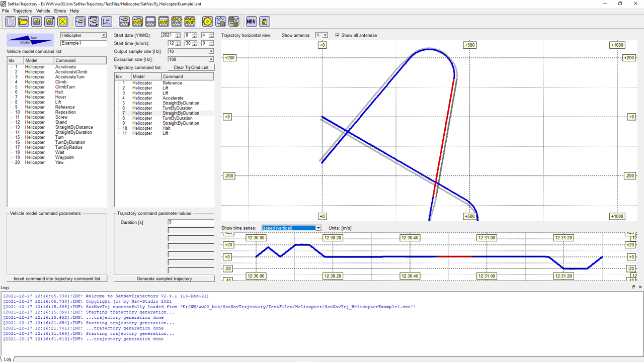Screen dimensions: 644x362
Task: Click the close file X icon
Action: [x=62, y=21]
